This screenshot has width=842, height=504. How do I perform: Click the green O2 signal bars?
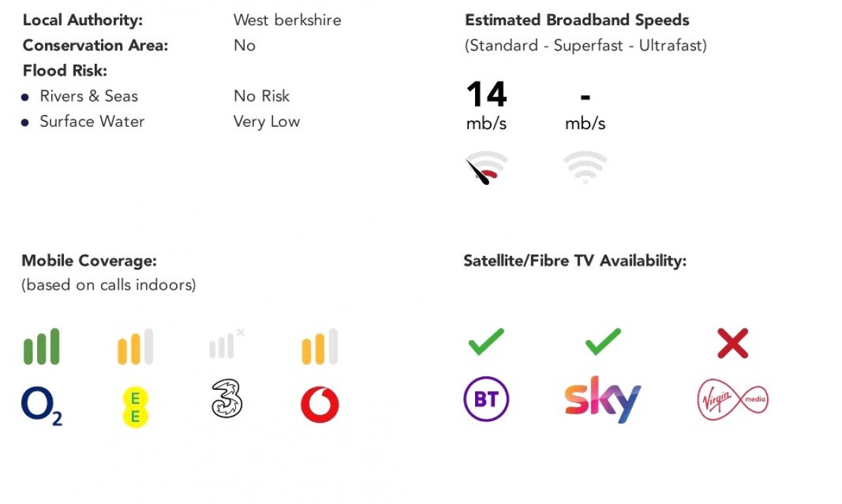(x=41, y=346)
